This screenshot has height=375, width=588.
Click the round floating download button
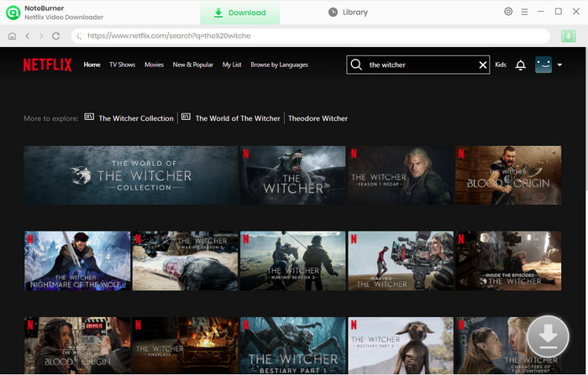[x=548, y=336]
